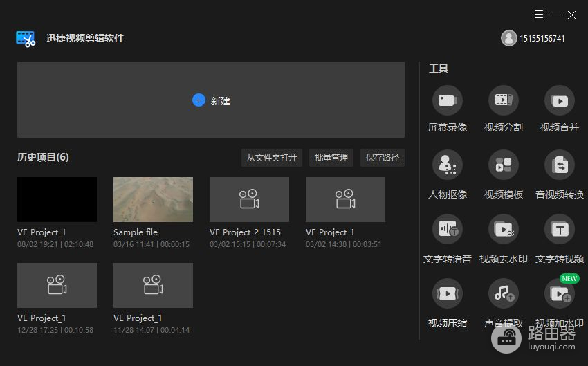Click the text 08/02 19:21 | 02:10:48

coord(55,244)
